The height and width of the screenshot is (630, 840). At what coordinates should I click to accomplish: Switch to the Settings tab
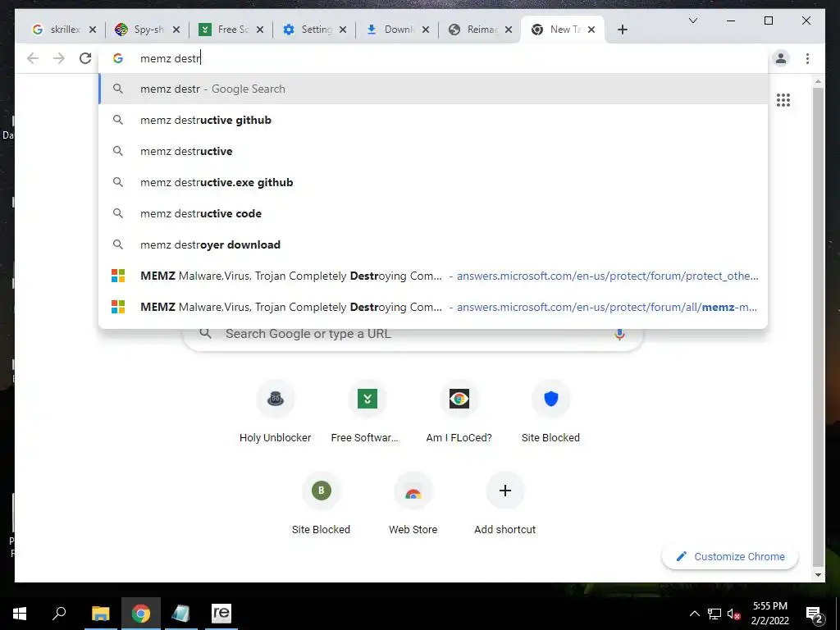tap(308, 30)
